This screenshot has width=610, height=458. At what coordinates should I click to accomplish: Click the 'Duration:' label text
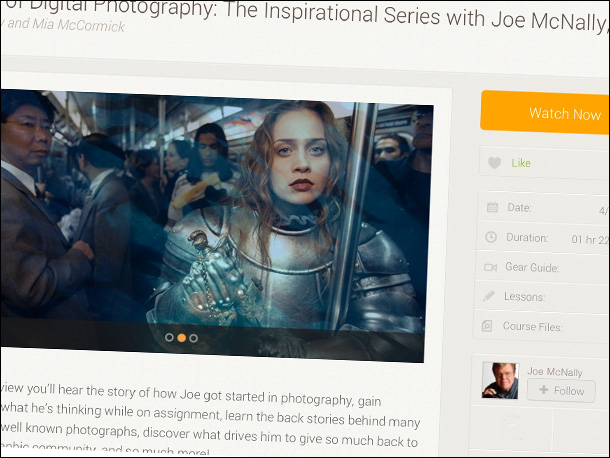[x=527, y=237]
